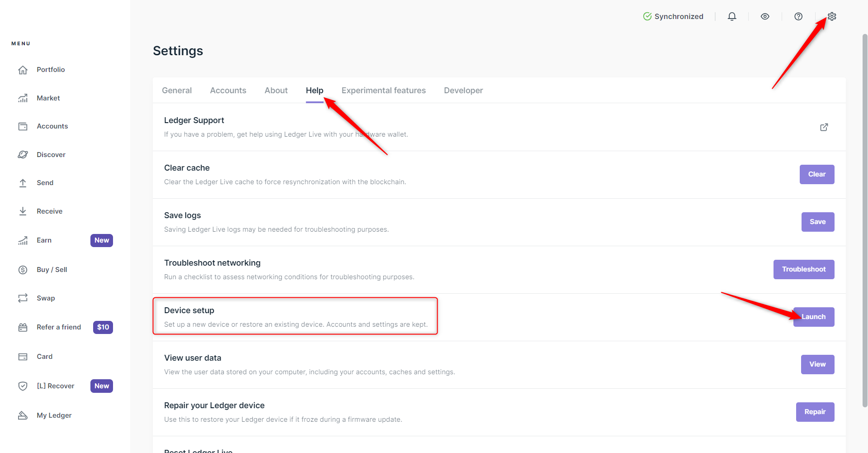Open Market from the sidebar

[48, 98]
